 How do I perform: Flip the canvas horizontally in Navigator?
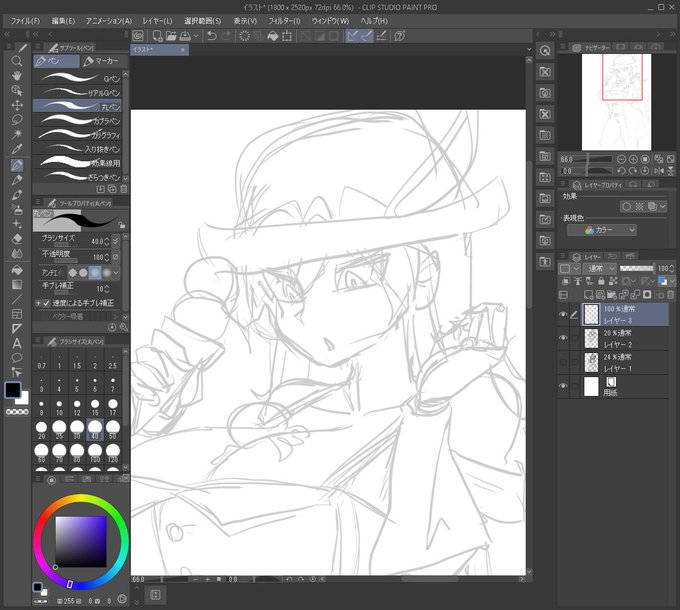click(x=659, y=171)
